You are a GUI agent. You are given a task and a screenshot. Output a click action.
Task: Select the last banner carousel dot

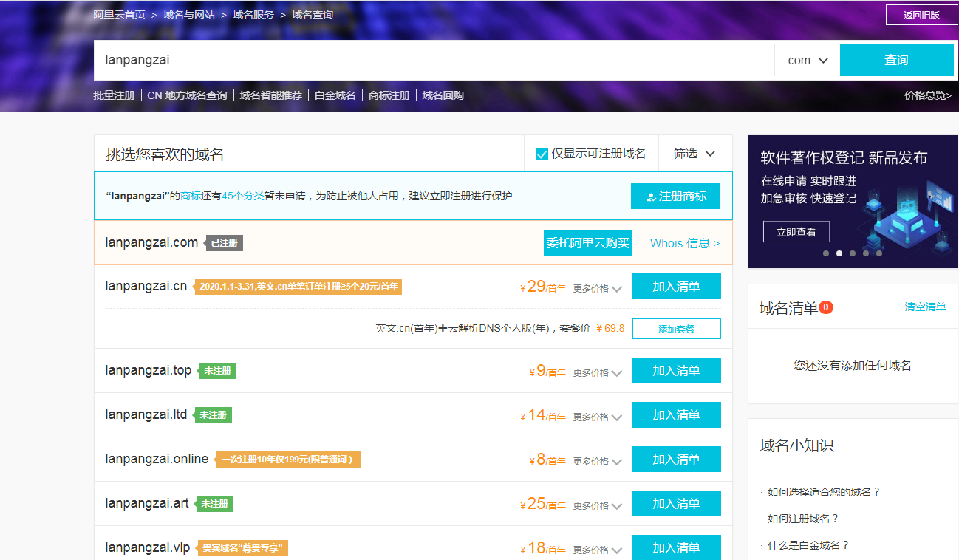pyautogui.click(x=878, y=253)
